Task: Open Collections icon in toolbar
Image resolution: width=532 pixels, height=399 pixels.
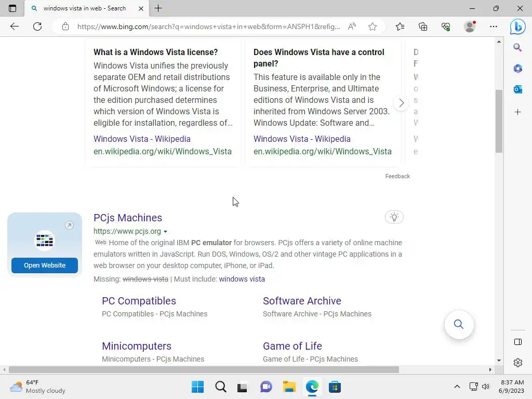Action: (x=423, y=26)
